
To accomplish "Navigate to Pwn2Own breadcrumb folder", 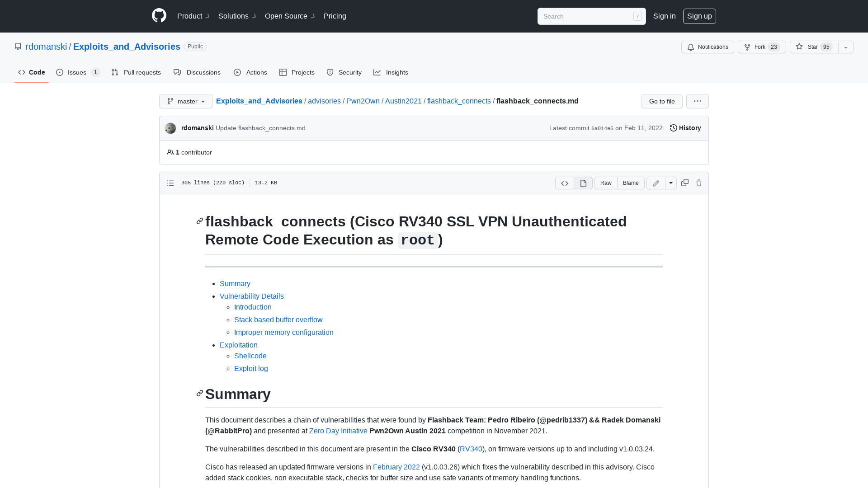I will [363, 101].
